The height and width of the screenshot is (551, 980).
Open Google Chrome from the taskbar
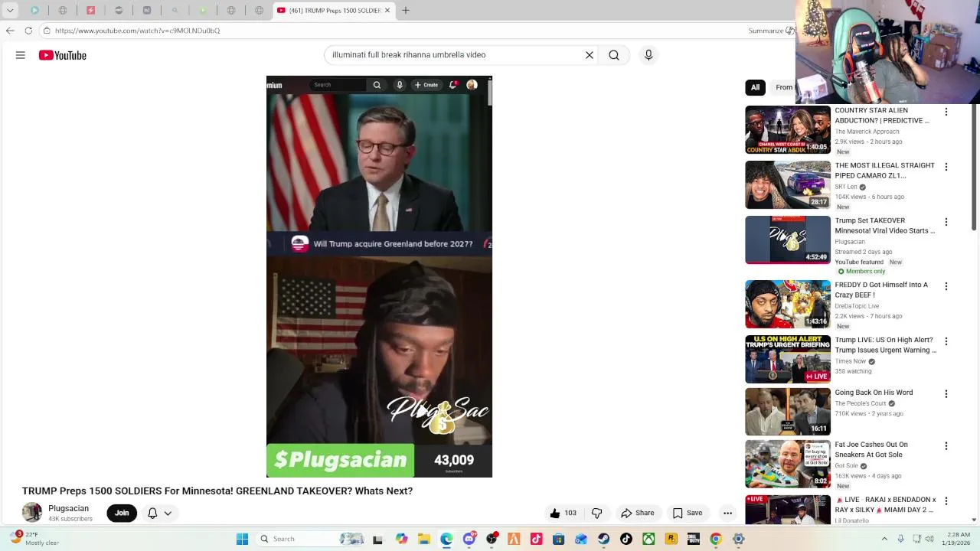pos(716,539)
